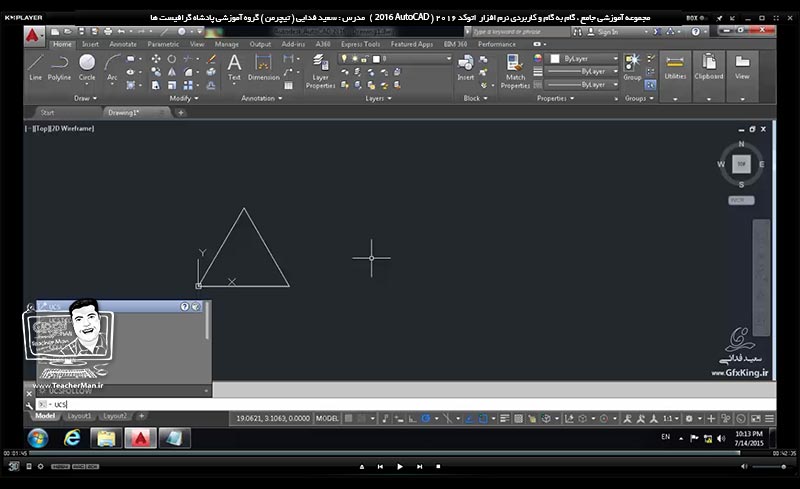Toggle grid display in status bar
The height and width of the screenshot is (489, 800).
click(x=348, y=419)
